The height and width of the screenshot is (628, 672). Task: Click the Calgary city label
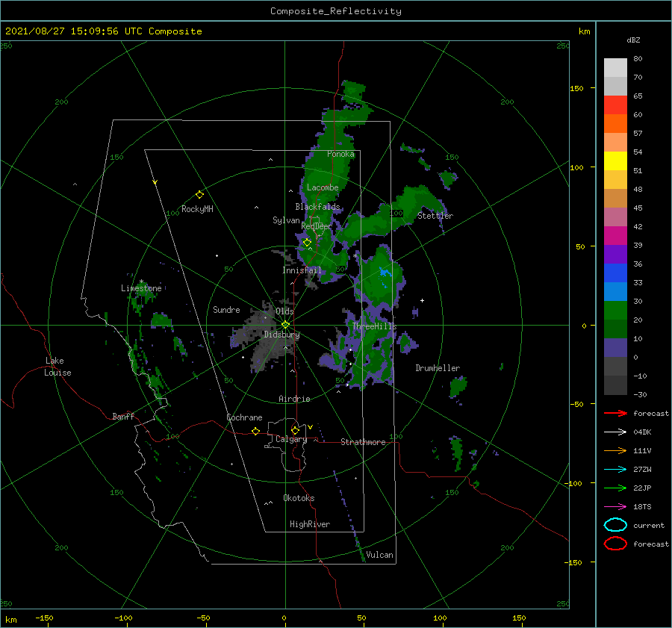(x=291, y=439)
